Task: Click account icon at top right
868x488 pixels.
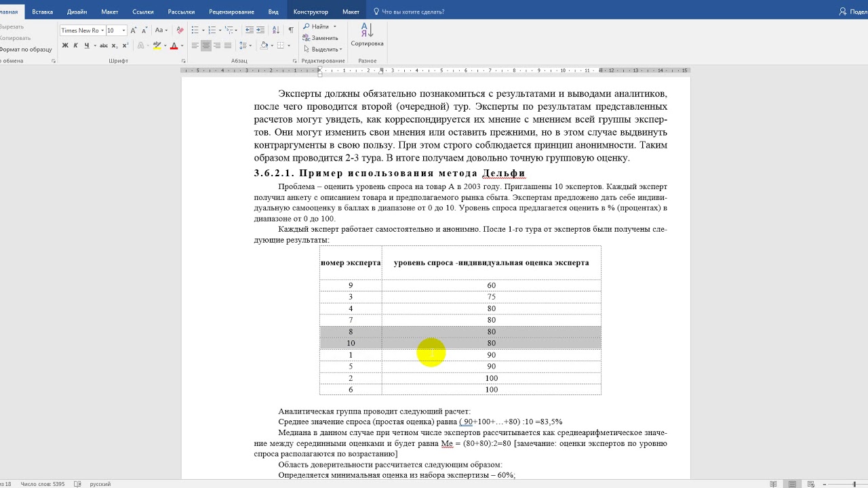Action: tap(843, 12)
